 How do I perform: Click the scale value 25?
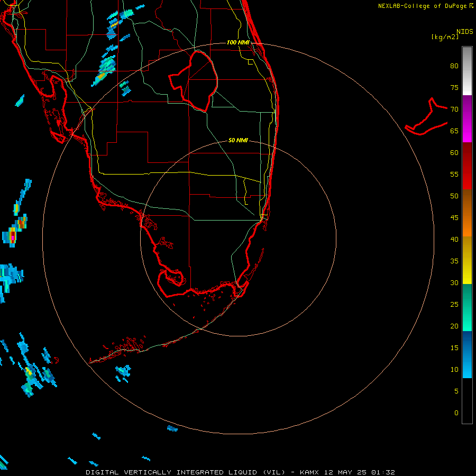coord(454,305)
